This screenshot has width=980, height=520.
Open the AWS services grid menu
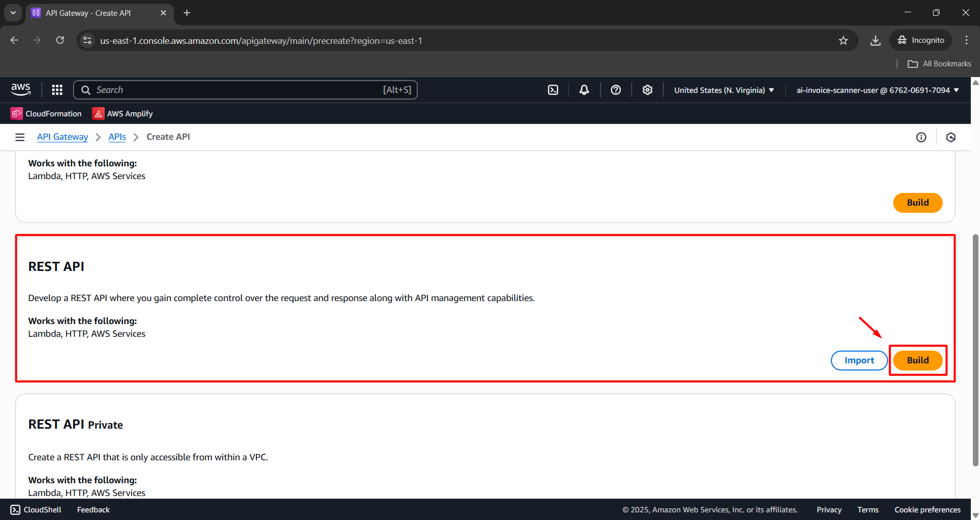(57, 90)
